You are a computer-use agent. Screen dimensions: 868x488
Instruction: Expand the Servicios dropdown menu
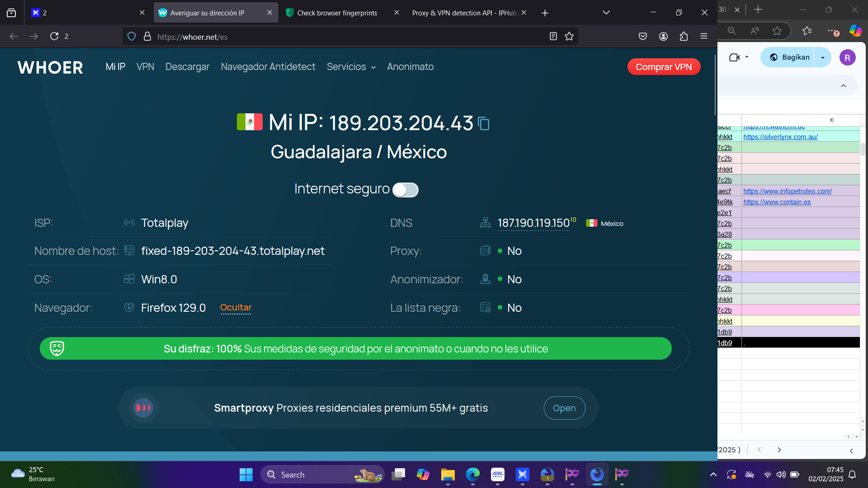pyautogui.click(x=351, y=67)
